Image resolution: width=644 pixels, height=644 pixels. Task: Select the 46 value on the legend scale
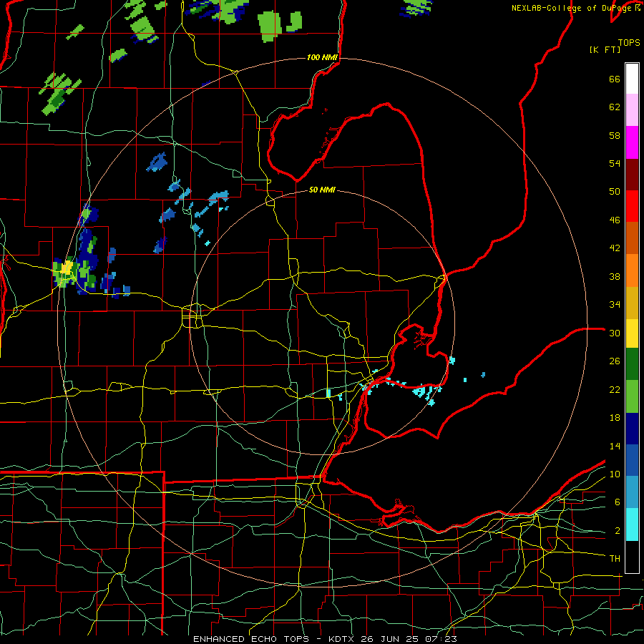(x=615, y=220)
